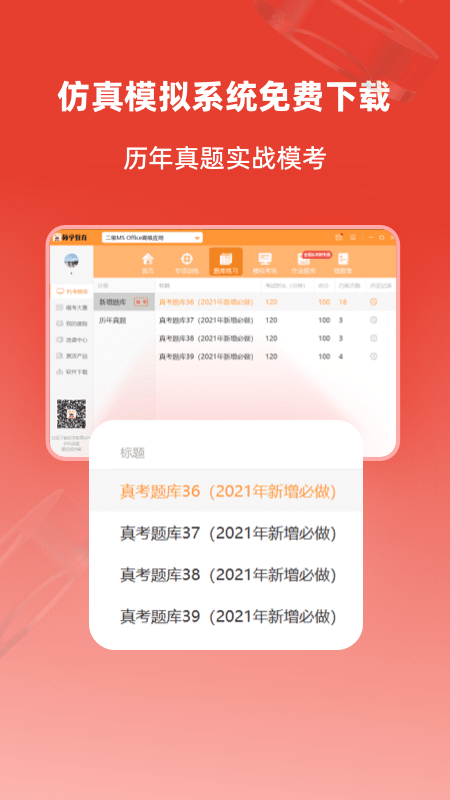The width and height of the screenshot is (450, 800).
Task: Expand the 二级MS Office高级应用 subject dropdown
Action: click(x=152, y=238)
